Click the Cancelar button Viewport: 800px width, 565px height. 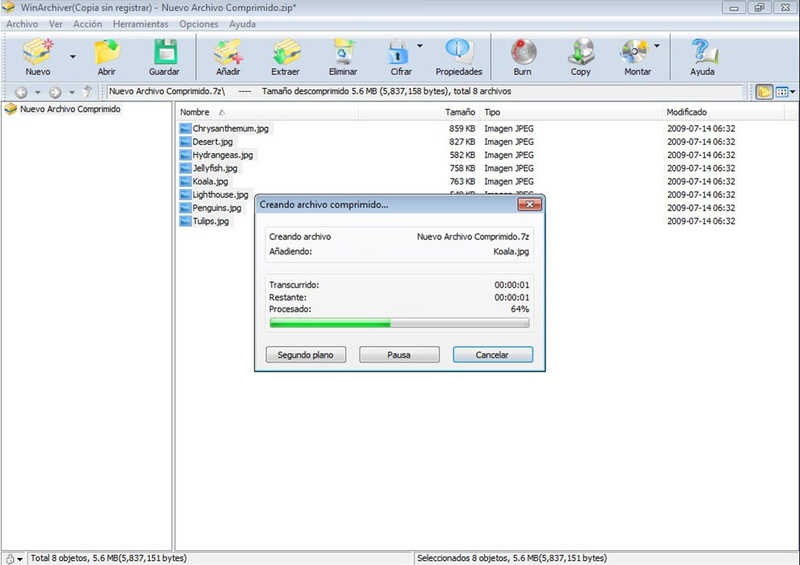tap(493, 355)
